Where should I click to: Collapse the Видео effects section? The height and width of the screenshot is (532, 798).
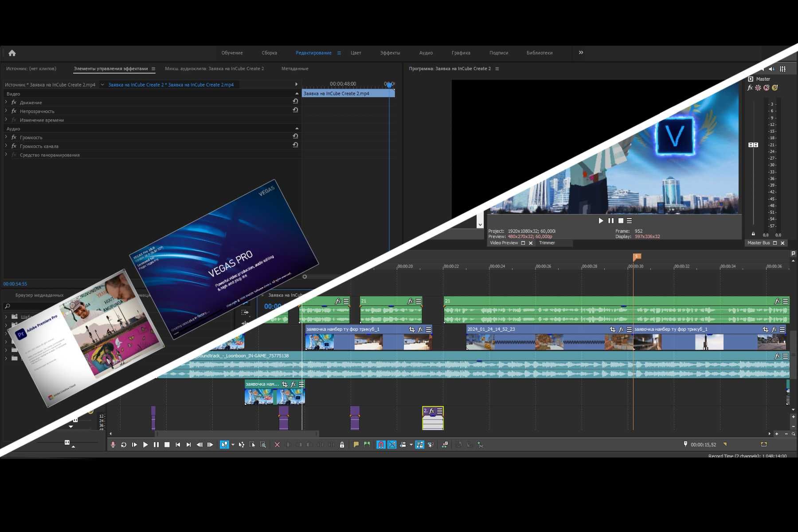click(x=297, y=94)
